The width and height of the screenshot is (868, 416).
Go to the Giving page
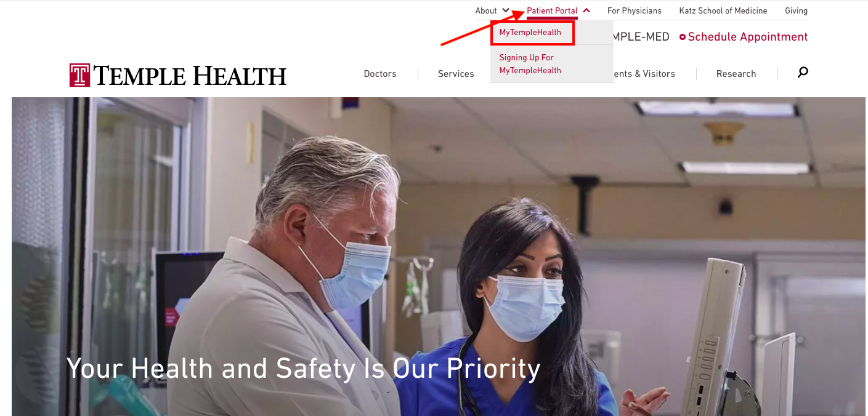[796, 10]
